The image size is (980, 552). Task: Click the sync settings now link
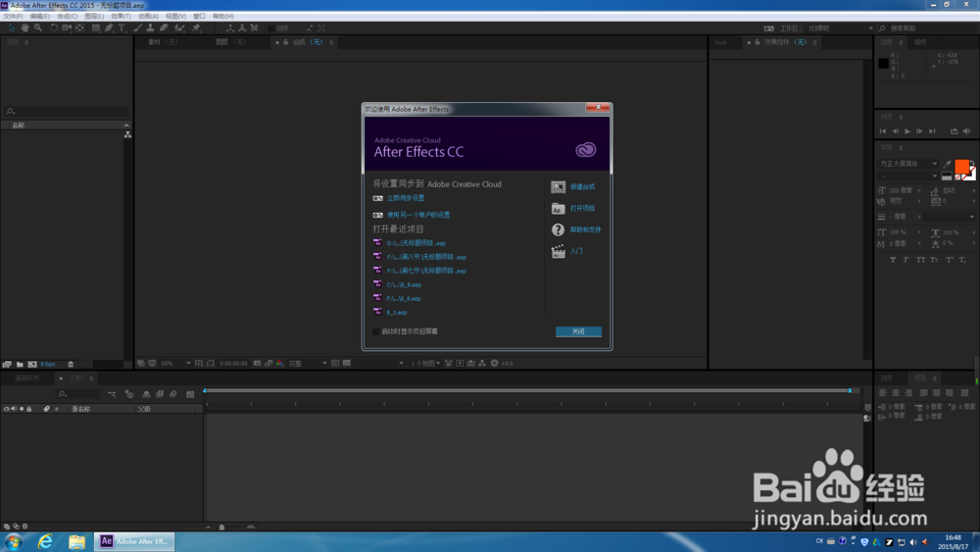coord(405,198)
